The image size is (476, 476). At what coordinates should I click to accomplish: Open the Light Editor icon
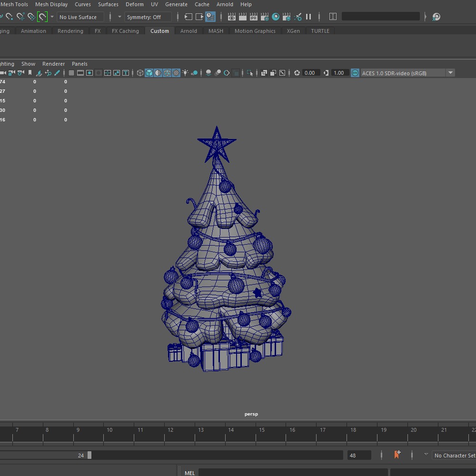click(x=298, y=17)
